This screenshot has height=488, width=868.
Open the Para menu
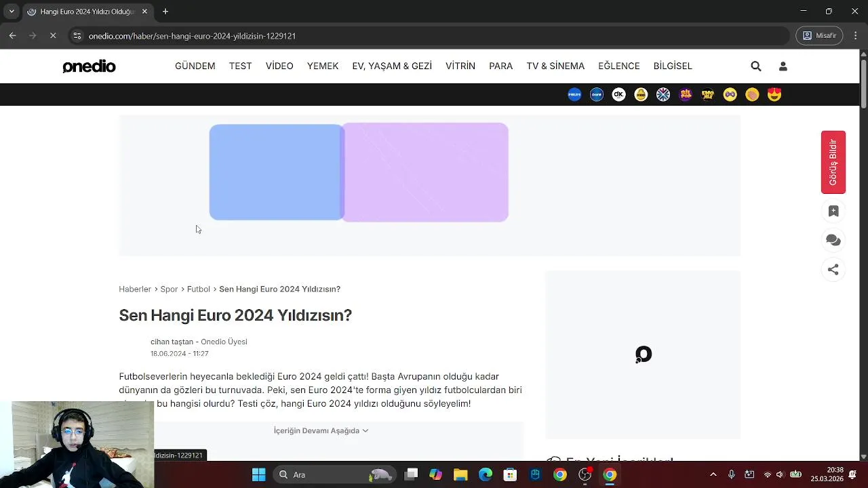click(501, 66)
